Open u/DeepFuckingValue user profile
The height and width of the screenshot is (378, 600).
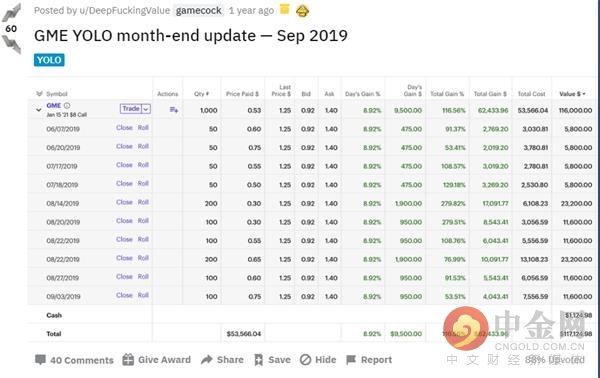tap(124, 10)
